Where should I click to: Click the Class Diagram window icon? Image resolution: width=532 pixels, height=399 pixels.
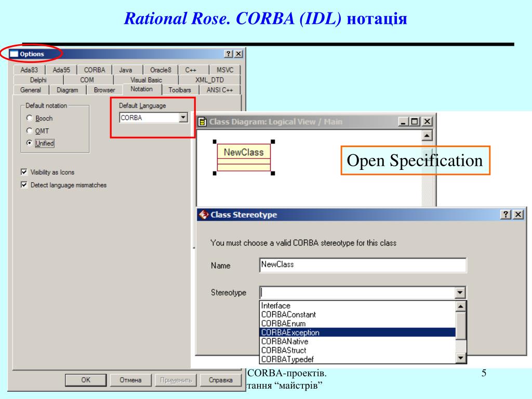[x=202, y=122]
